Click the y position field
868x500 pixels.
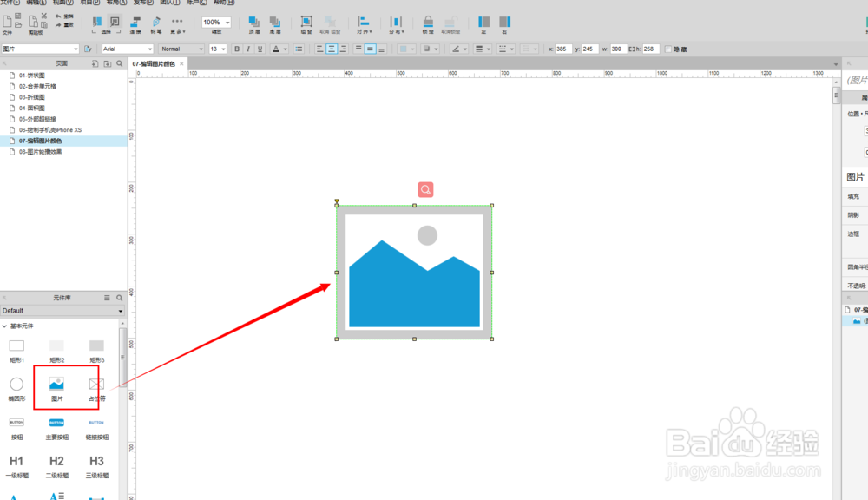tap(589, 49)
